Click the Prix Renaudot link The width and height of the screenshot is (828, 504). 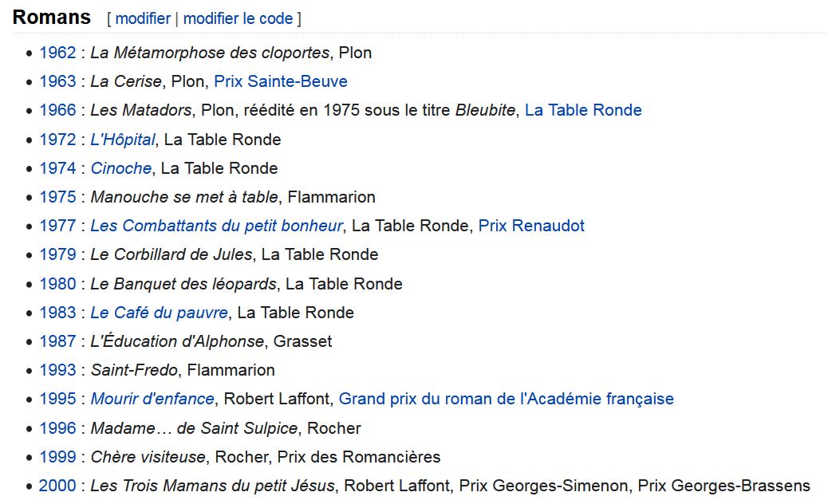[x=531, y=226]
